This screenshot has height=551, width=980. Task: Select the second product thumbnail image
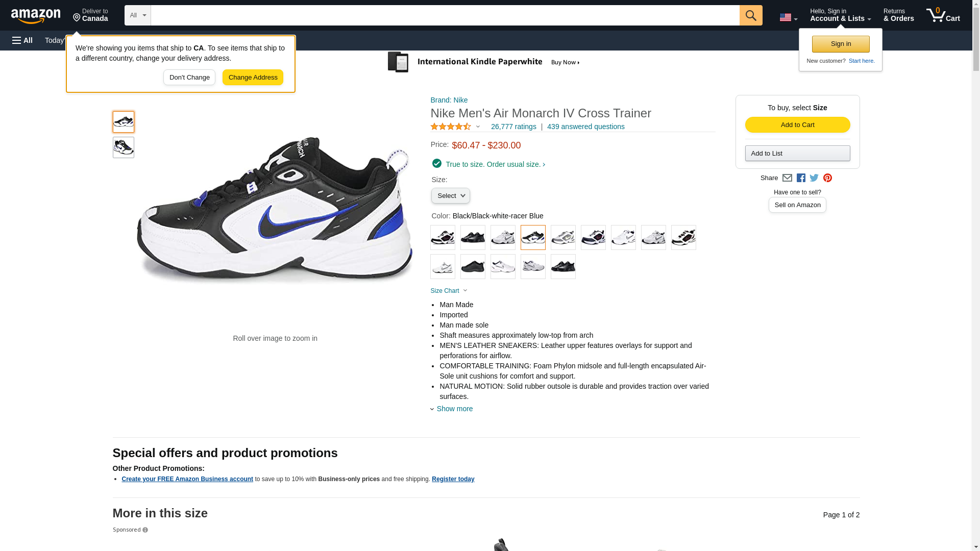click(124, 147)
